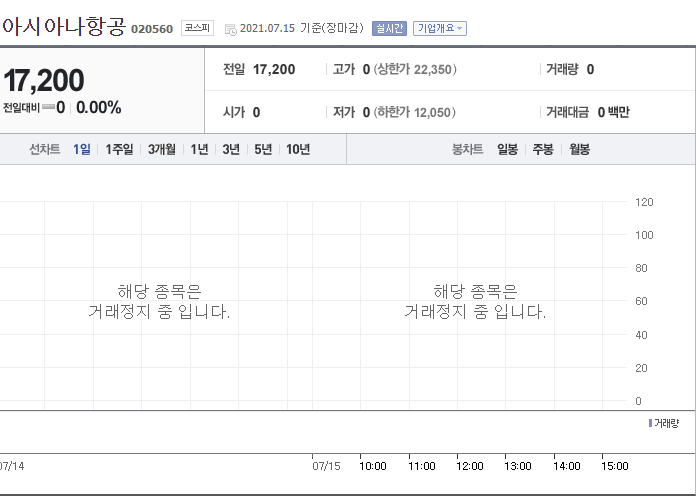
Task: Open the 주봉 weekly candle chart
Action: [x=543, y=149]
